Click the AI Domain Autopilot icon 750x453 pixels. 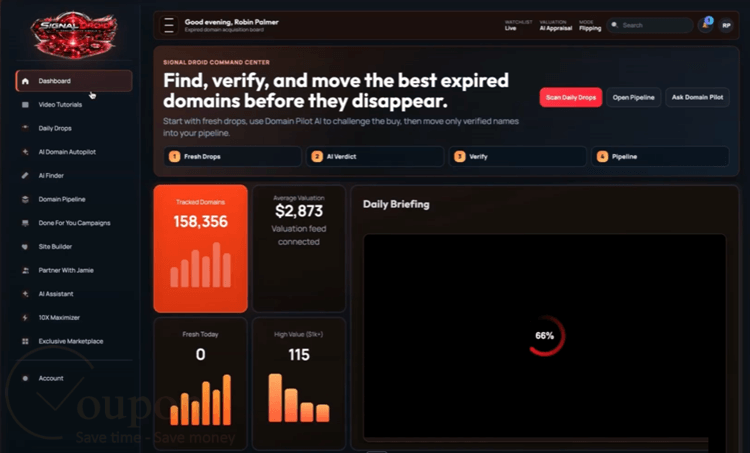pos(25,152)
